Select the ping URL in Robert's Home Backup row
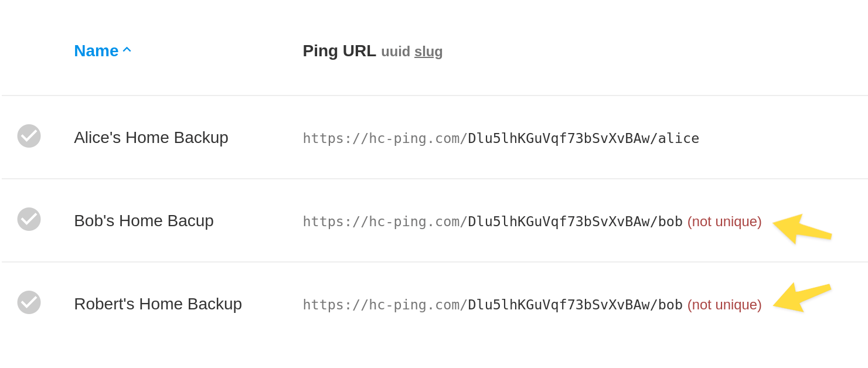Viewport: 868px width, 368px height. pyautogui.click(x=492, y=305)
